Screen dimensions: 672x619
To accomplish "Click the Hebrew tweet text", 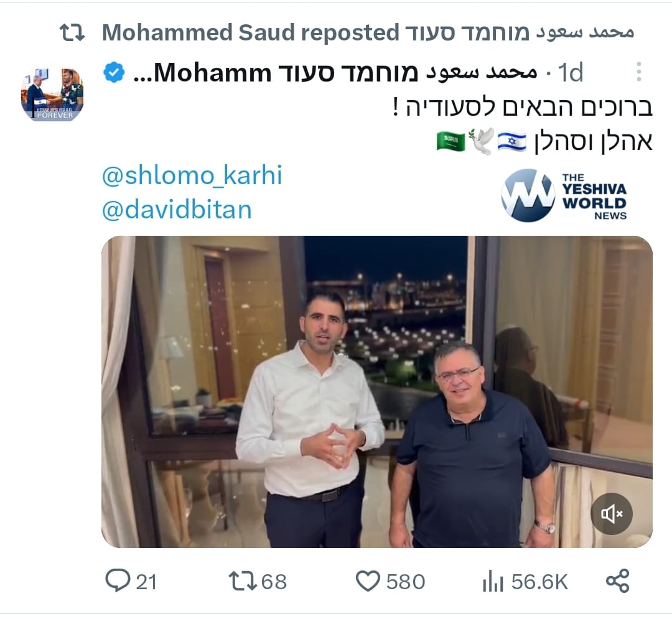I will point(523,124).
